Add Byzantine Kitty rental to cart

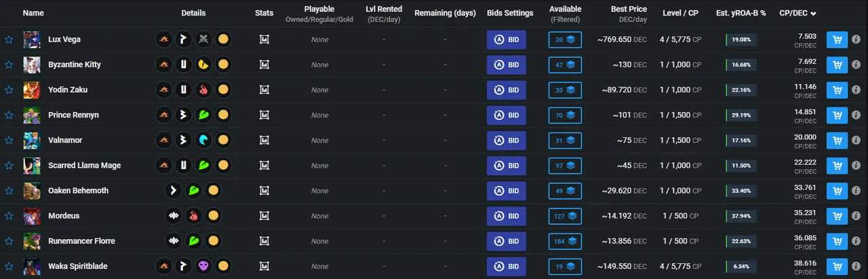point(837,65)
